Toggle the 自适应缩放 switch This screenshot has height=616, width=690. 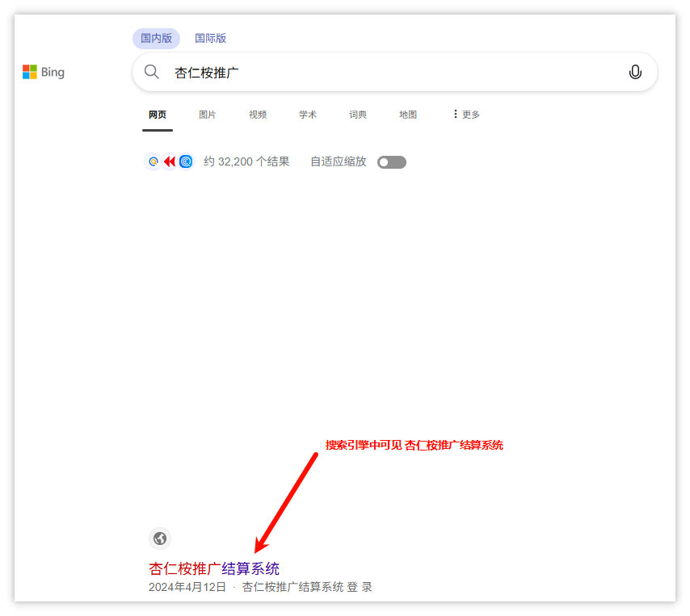click(x=392, y=162)
